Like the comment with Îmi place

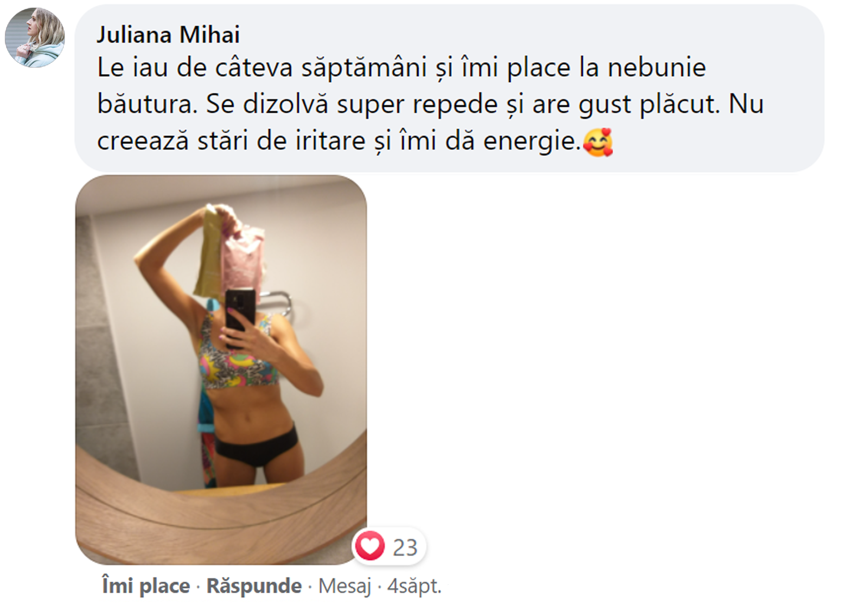pos(146,586)
